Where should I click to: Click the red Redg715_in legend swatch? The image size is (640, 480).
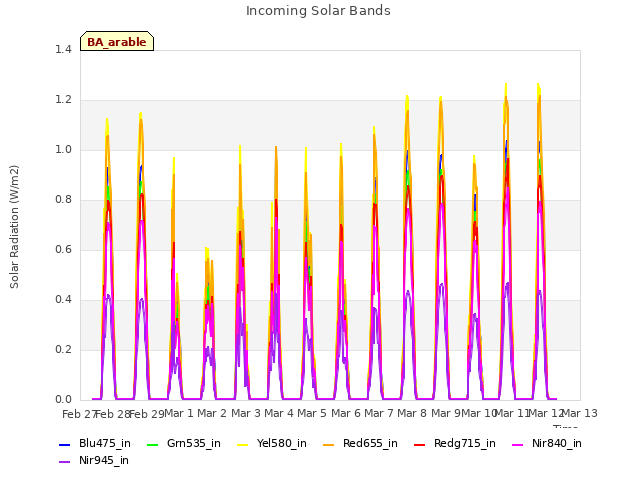[x=419, y=444]
